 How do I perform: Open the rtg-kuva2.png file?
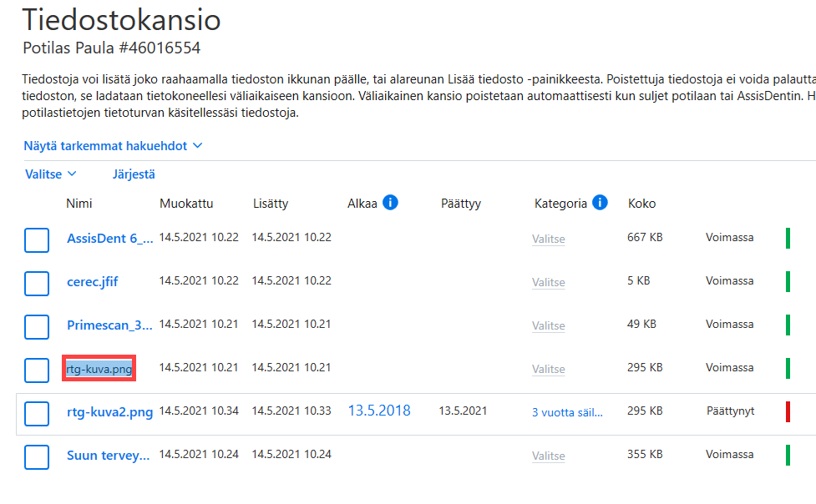coord(109,412)
